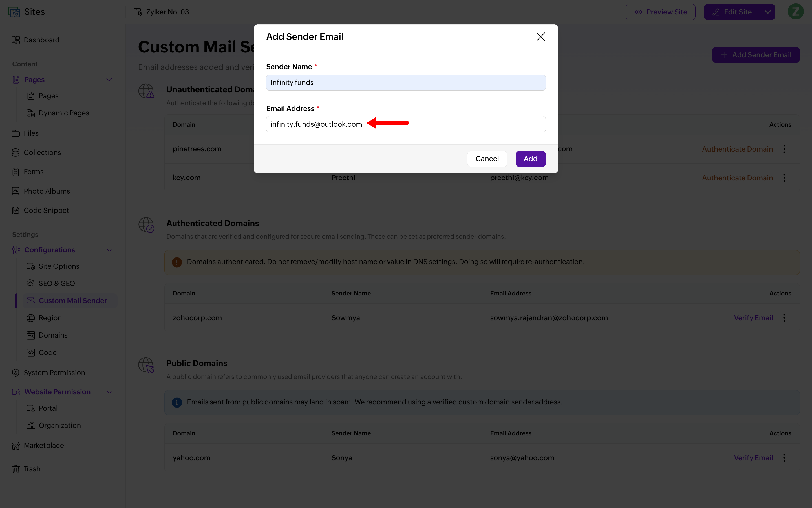Click Verify Email for zohocorp.com
The width and height of the screenshot is (812, 508).
753,318
